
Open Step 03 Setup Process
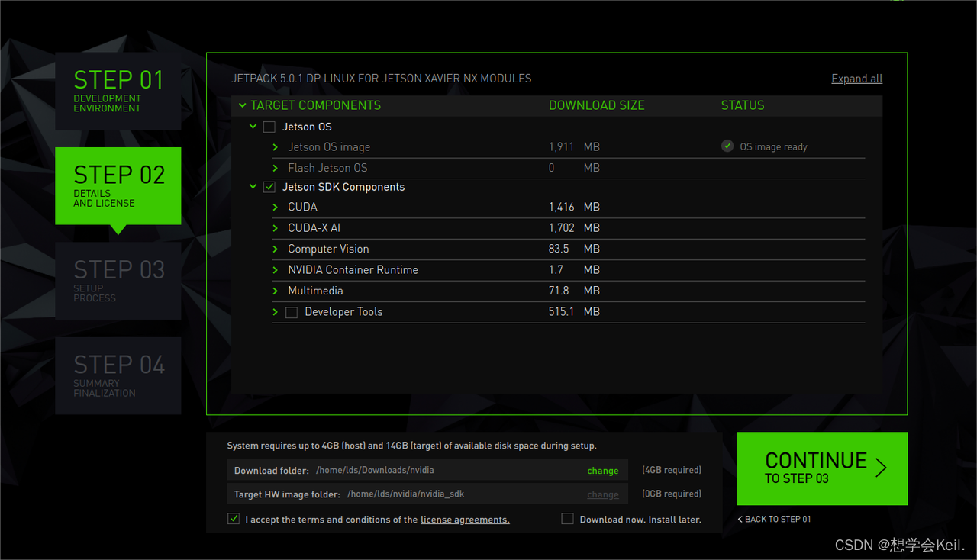click(x=118, y=281)
